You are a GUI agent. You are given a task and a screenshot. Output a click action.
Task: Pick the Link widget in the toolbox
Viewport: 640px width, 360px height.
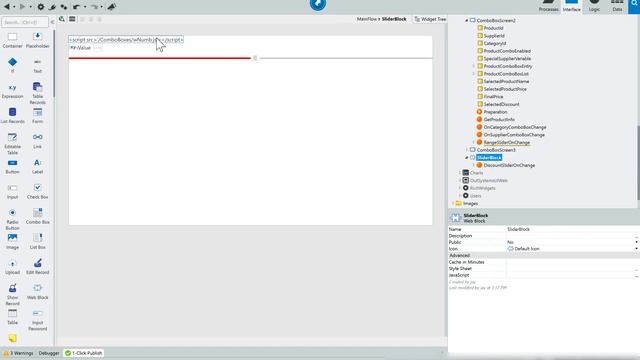[x=38, y=140]
